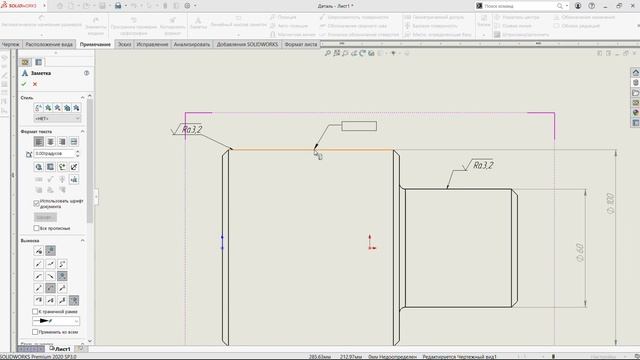Open the style dropdown showing <НЕТ>

click(x=57, y=118)
